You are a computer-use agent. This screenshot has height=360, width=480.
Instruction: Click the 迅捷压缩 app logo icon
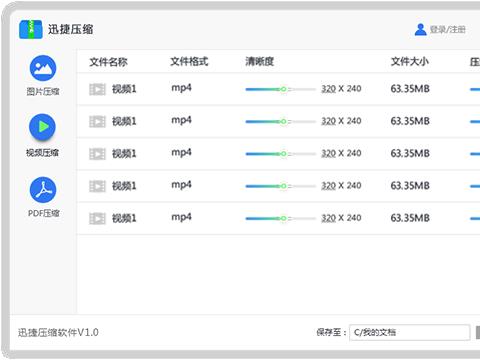31,29
